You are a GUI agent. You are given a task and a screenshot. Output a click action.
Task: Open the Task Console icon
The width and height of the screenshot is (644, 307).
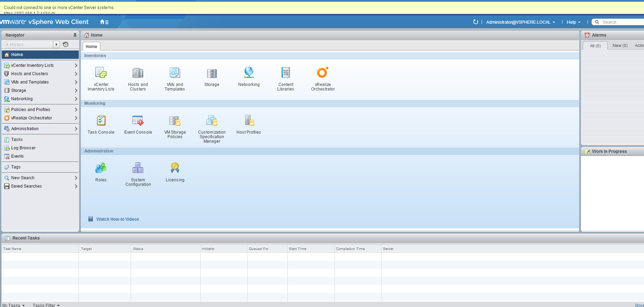tap(101, 120)
